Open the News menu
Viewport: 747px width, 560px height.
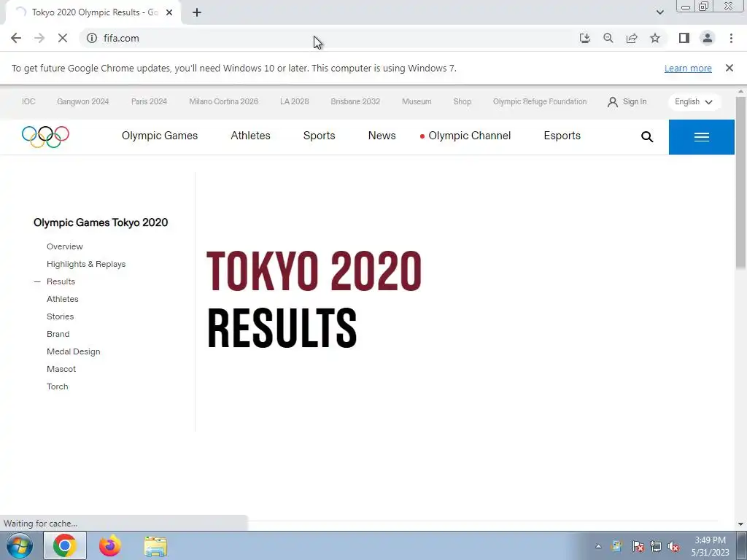[382, 136]
